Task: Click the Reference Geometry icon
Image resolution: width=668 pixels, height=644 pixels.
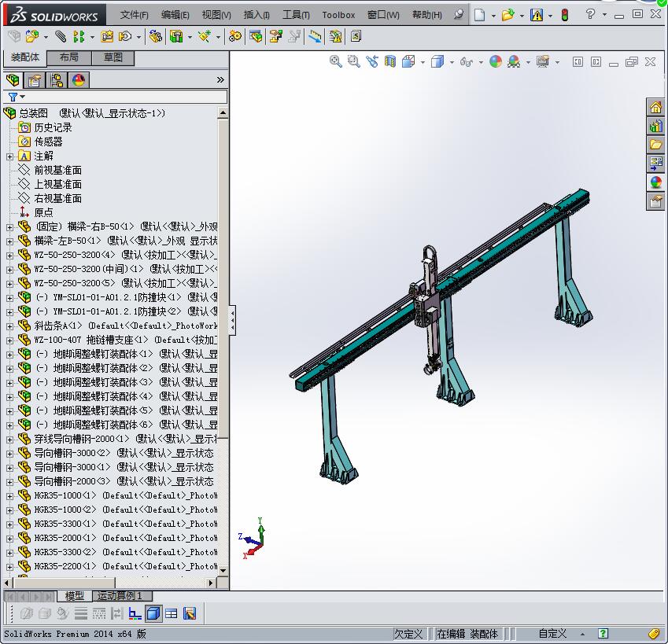Action: click(204, 37)
